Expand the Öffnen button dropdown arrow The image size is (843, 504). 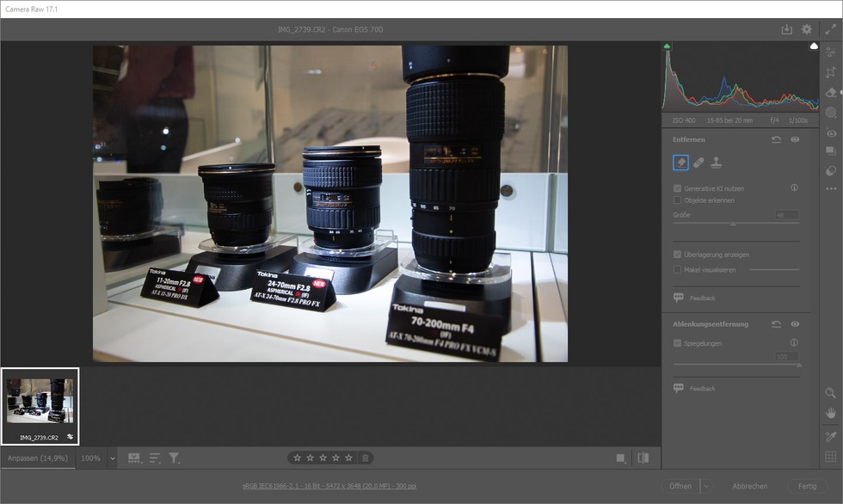point(708,486)
